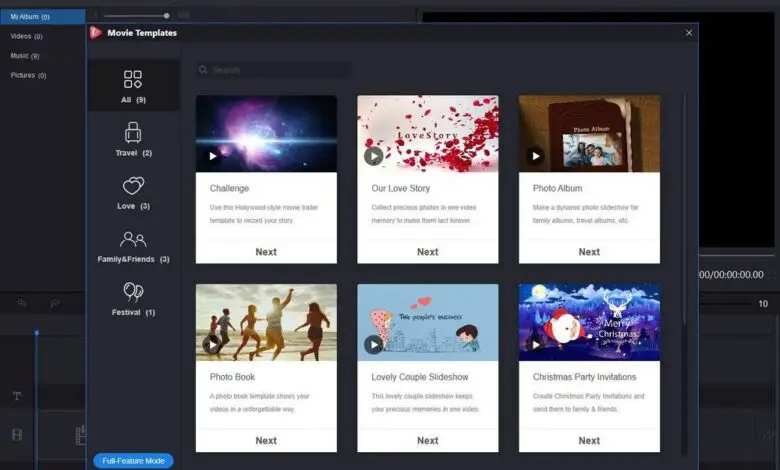Click the Photo Book title text

232,377
